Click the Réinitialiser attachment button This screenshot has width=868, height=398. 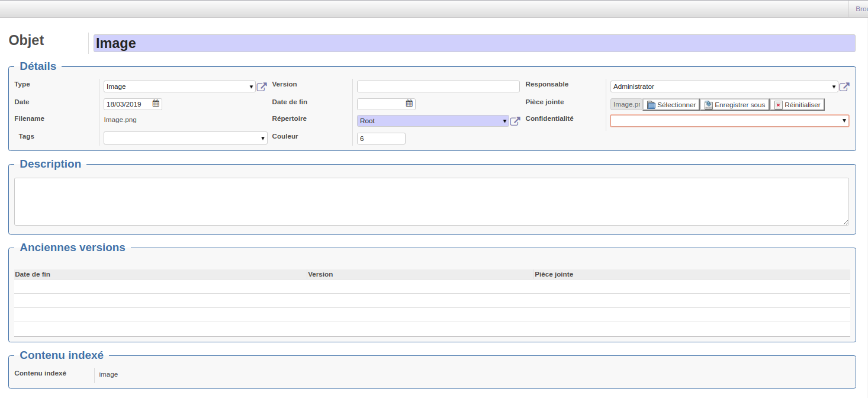(797, 105)
